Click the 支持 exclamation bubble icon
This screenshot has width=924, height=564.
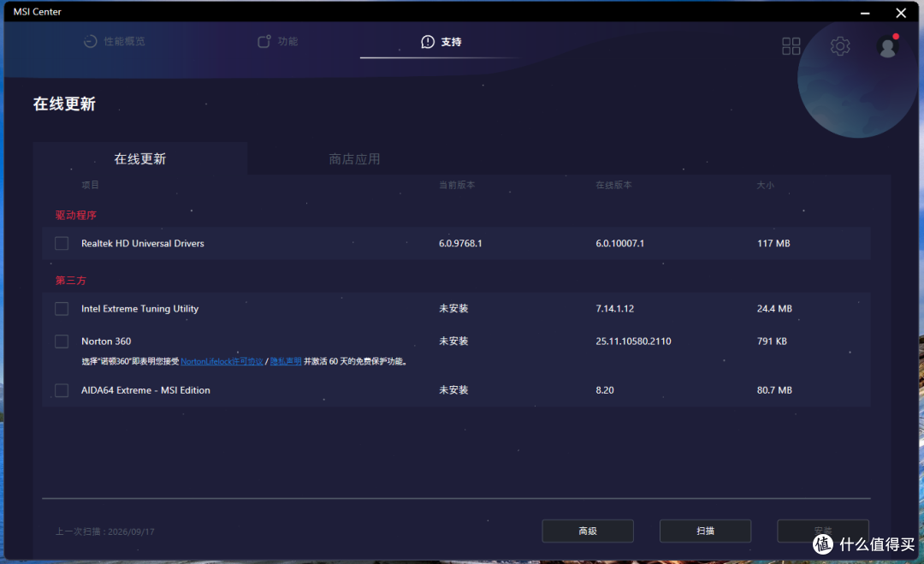428,42
